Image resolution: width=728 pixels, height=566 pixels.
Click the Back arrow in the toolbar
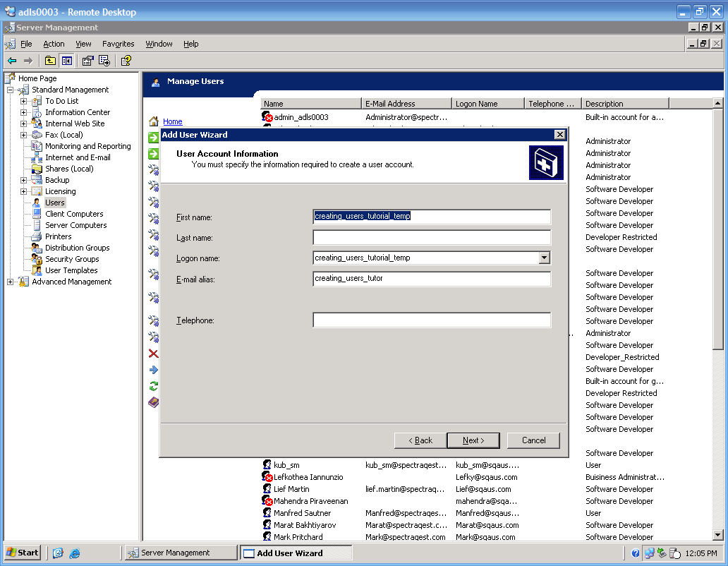(12, 61)
